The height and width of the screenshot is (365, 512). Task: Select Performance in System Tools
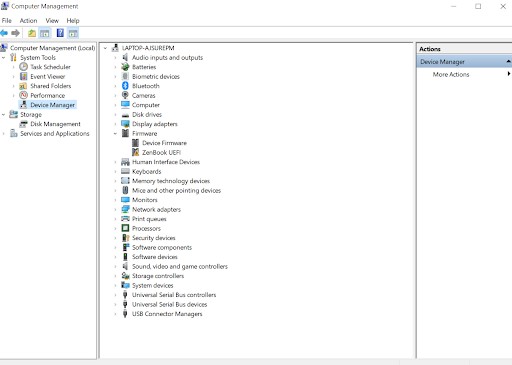pos(48,95)
